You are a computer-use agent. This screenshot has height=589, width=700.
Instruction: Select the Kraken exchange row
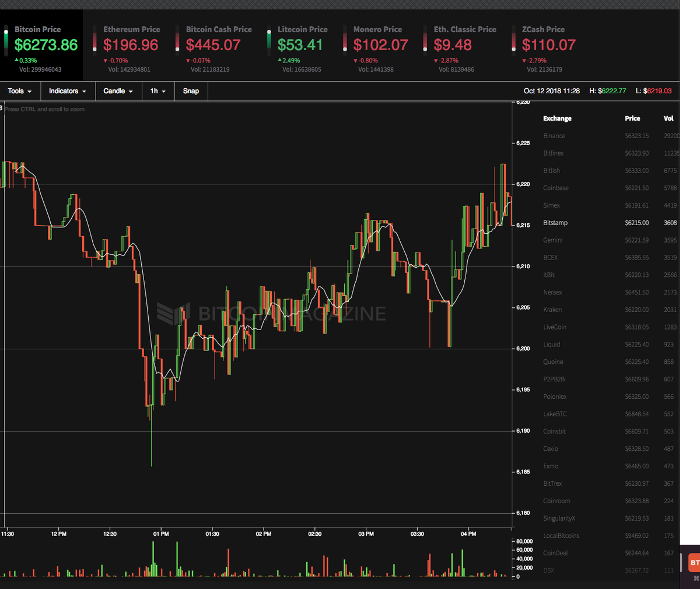611,310
